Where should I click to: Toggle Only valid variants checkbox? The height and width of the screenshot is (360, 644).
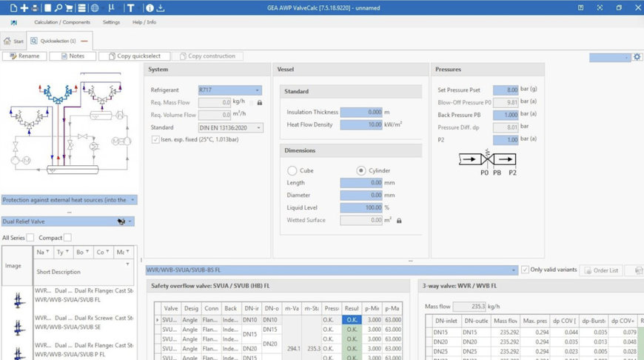[525, 270]
